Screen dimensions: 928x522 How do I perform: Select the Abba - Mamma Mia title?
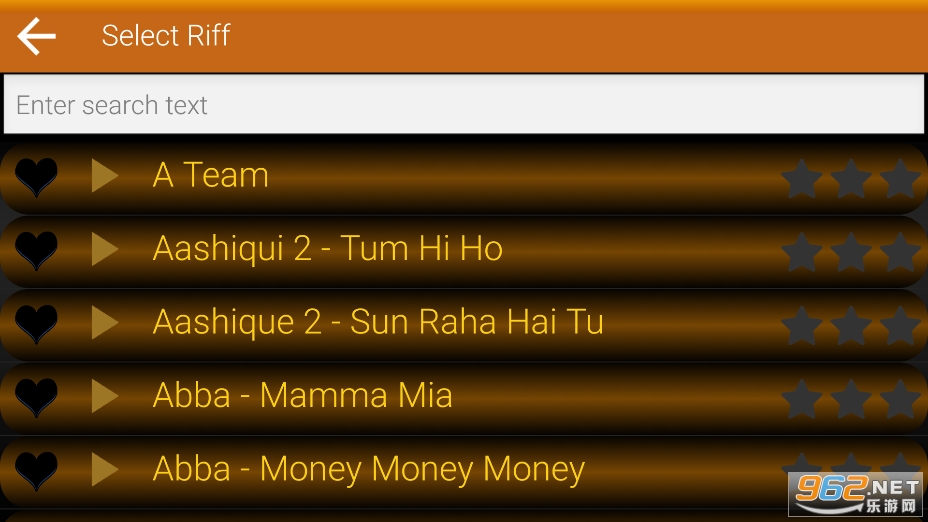coord(302,396)
